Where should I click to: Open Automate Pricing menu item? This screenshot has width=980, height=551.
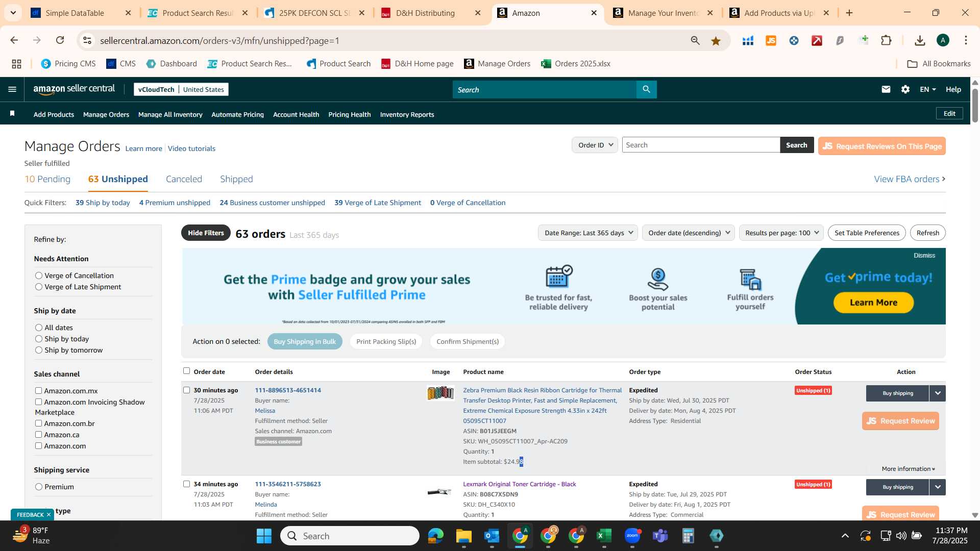point(237,114)
